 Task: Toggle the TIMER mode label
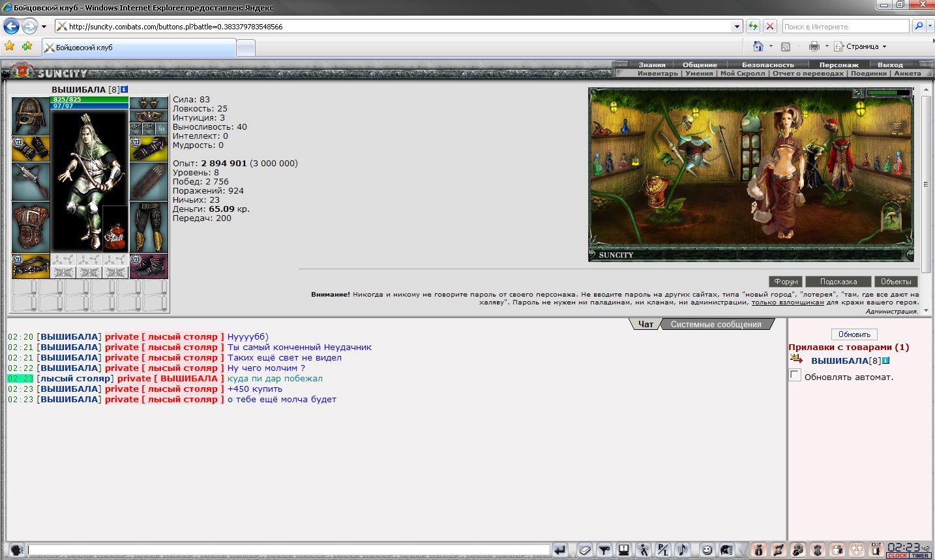tap(919, 555)
